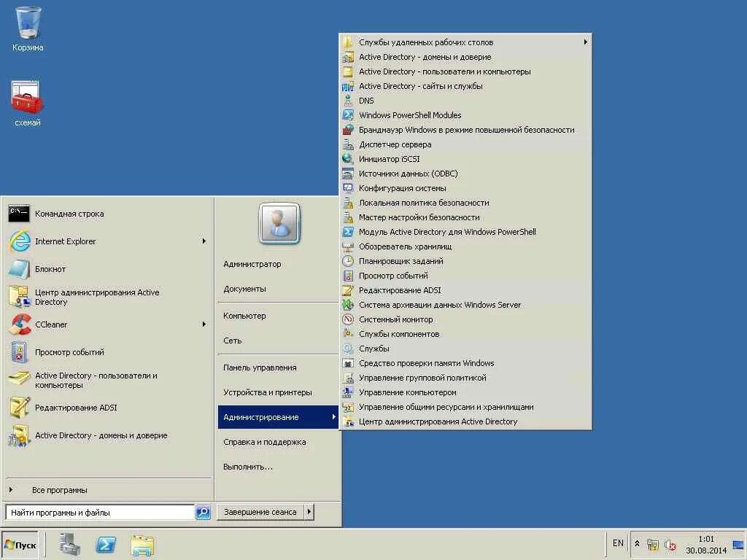Click the DNS icon in Administration submenu

point(348,101)
